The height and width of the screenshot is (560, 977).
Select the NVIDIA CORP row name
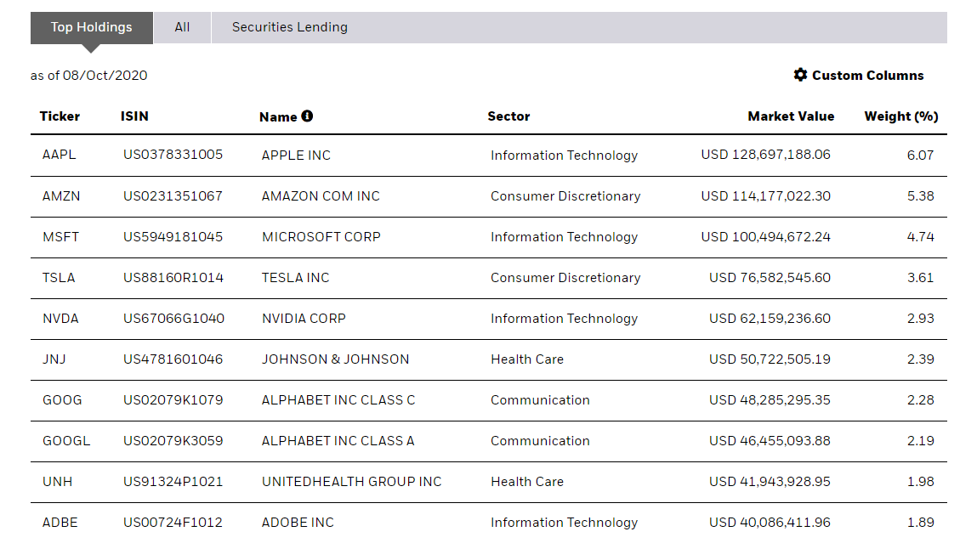coord(304,319)
